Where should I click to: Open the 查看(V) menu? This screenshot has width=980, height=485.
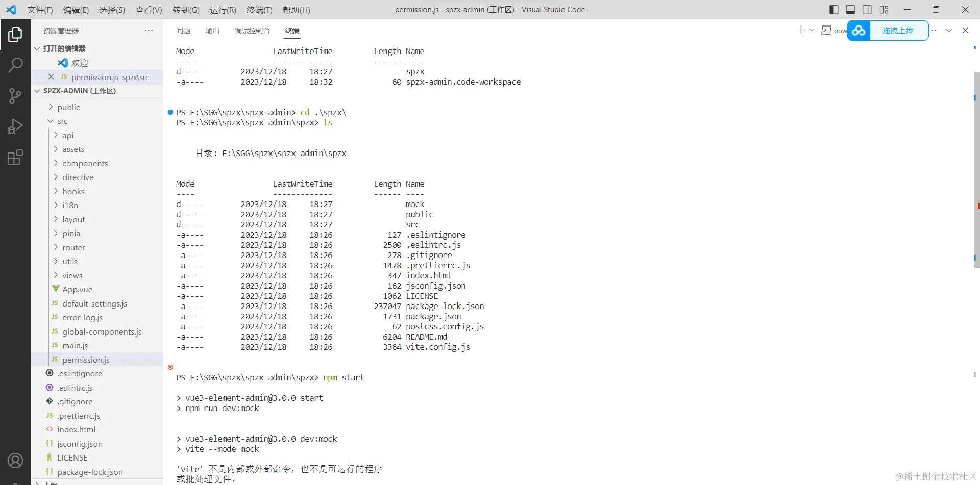tap(149, 10)
